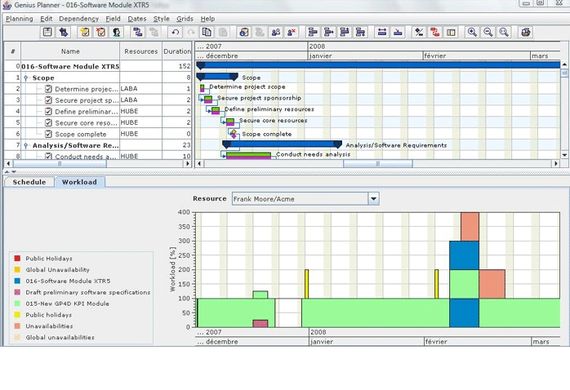The height and width of the screenshot is (390, 570).
Task: Click the Gantt horizontal scrollbar thumb
Action: coord(378,164)
